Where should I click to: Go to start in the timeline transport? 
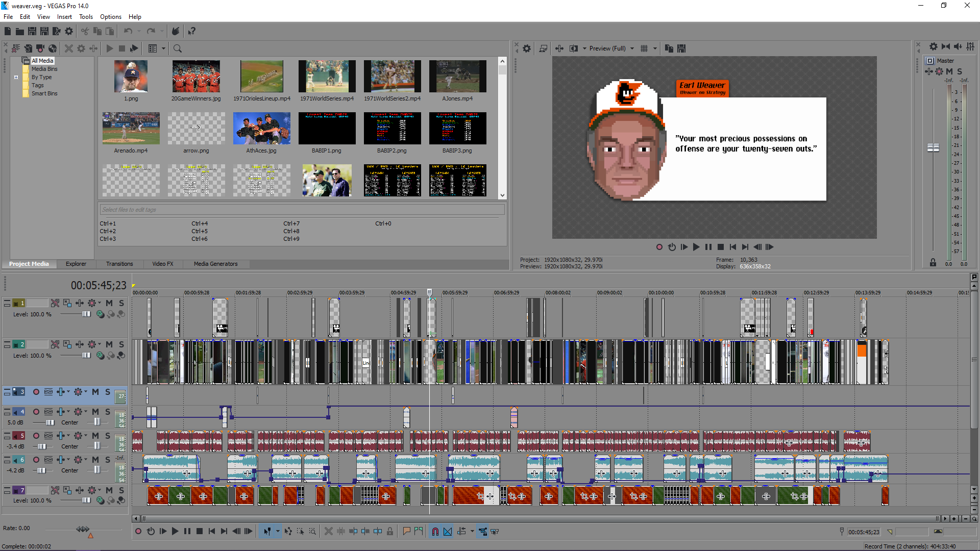tap(212, 532)
